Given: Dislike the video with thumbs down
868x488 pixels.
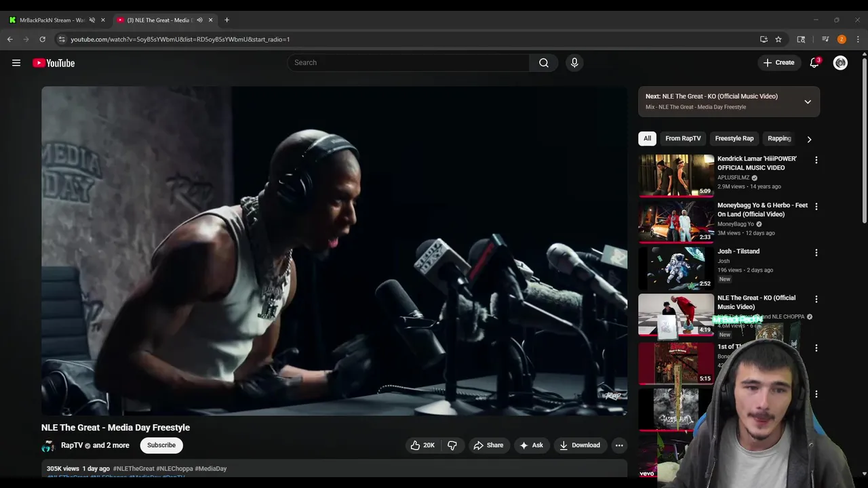Looking at the screenshot, I should 452,445.
